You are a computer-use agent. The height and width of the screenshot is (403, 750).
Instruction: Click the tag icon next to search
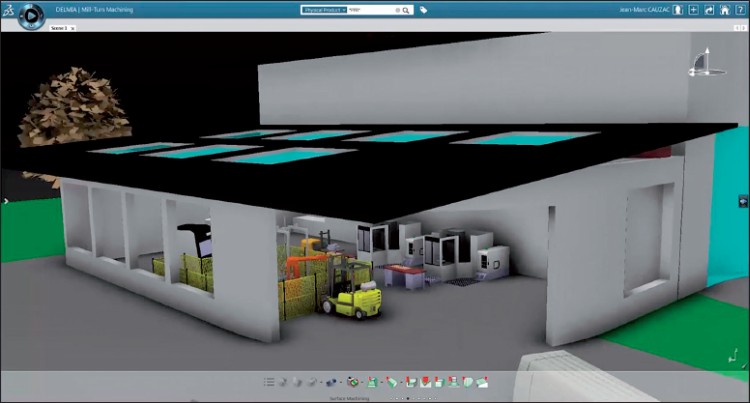click(x=424, y=10)
